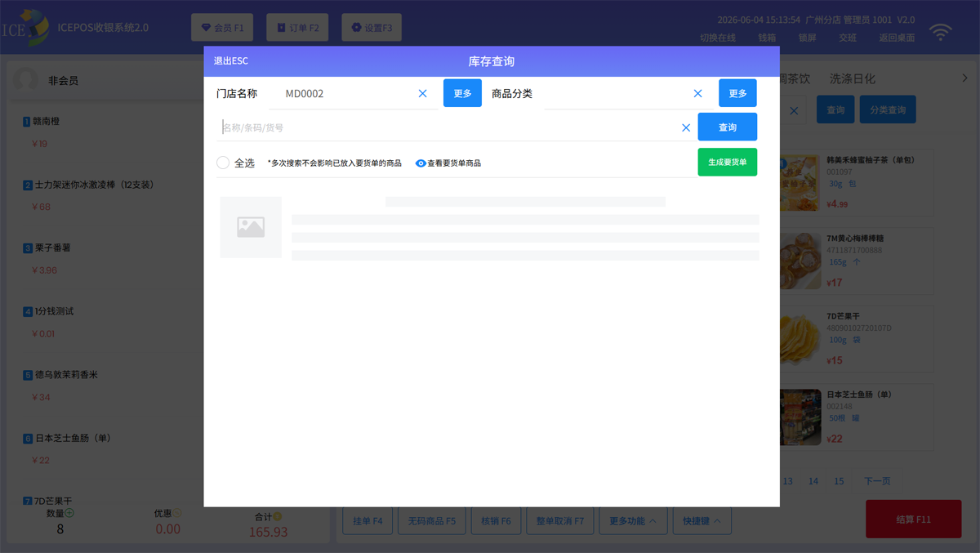Click 核销 F6 button

tap(496, 521)
